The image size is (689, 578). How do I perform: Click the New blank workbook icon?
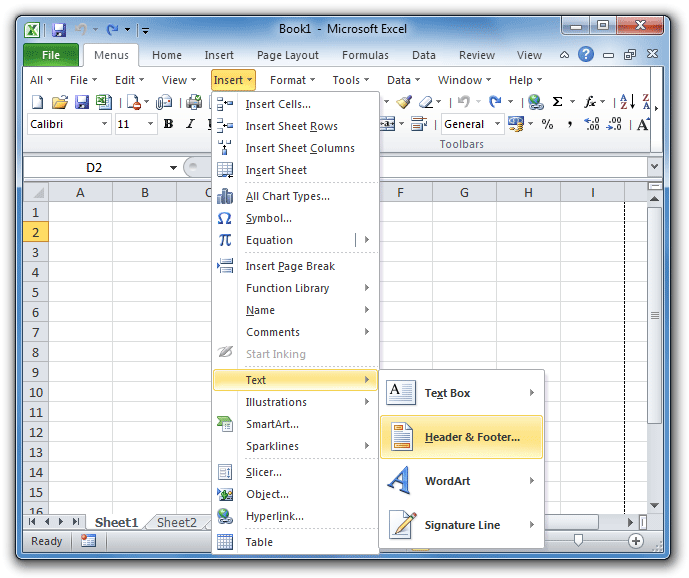point(38,102)
